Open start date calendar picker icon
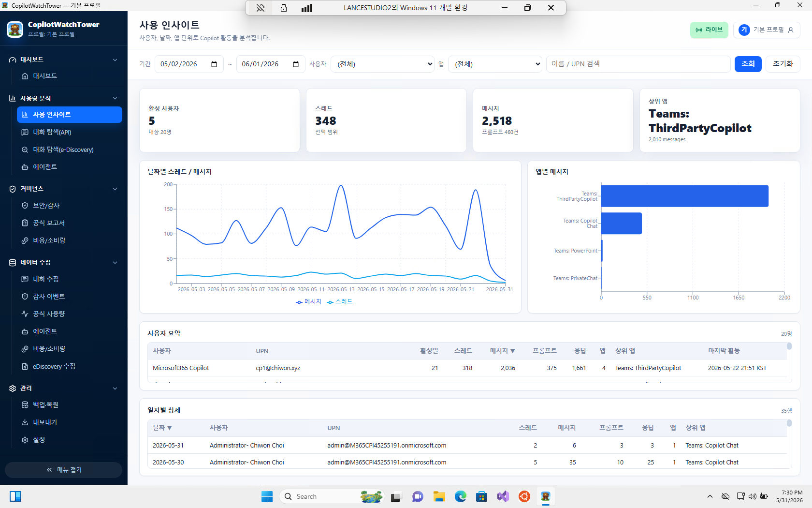Image resolution: width=812 pixels, height=508 pixels. [x=214, y=64]
